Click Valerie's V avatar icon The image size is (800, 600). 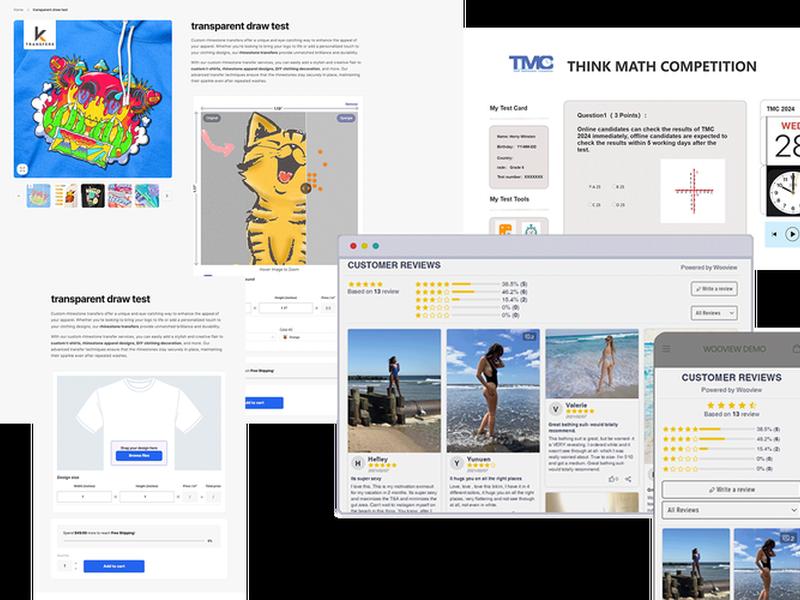pos(555,409)
